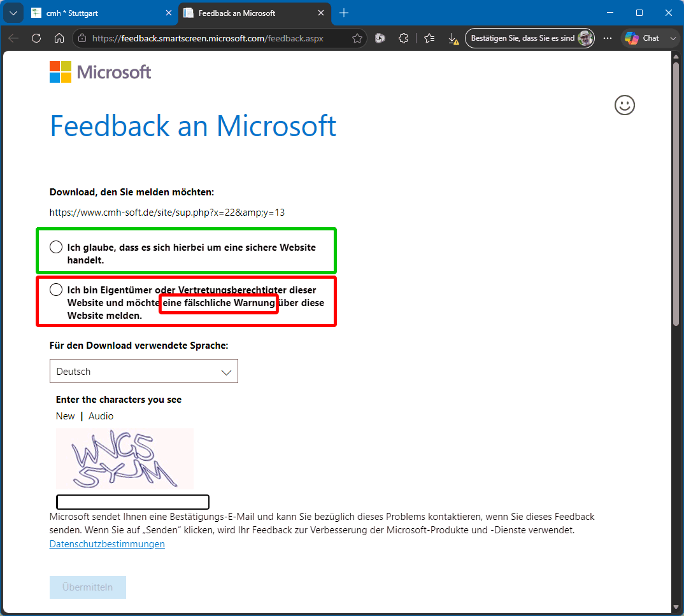The height and width of the screenshot is (616, 684).
Task: Click the address bar URL
Action: tap(208, 38)
